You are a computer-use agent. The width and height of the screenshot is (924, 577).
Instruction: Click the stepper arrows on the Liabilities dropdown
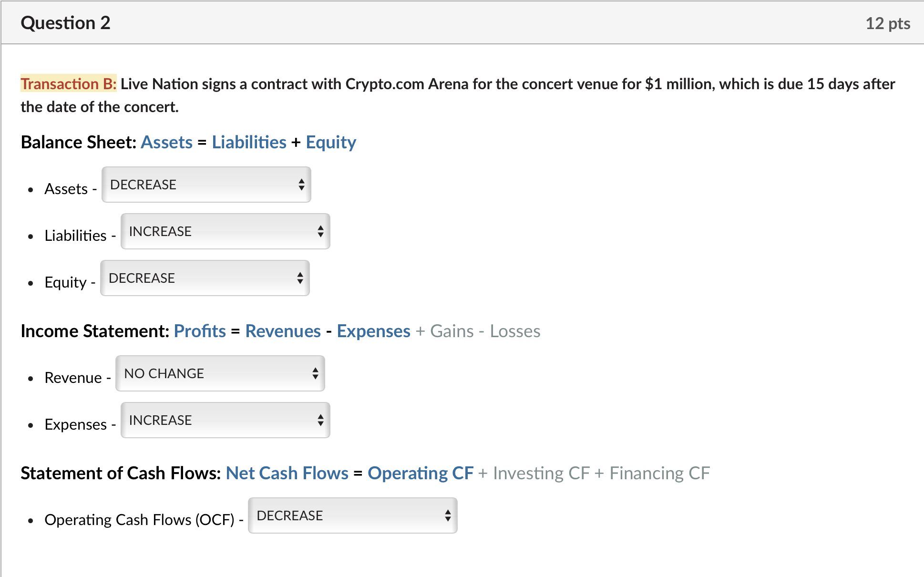[322, 231]
